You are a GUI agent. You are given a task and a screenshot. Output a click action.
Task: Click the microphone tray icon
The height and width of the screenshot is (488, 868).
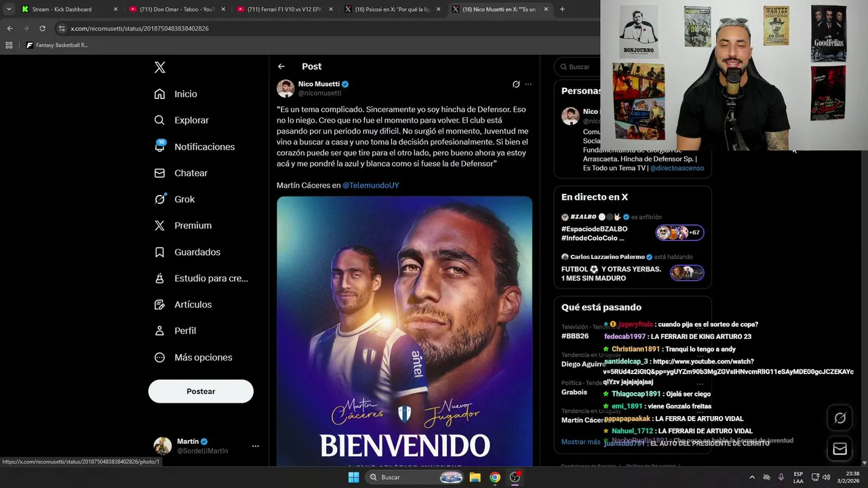[x=781, y=477]
